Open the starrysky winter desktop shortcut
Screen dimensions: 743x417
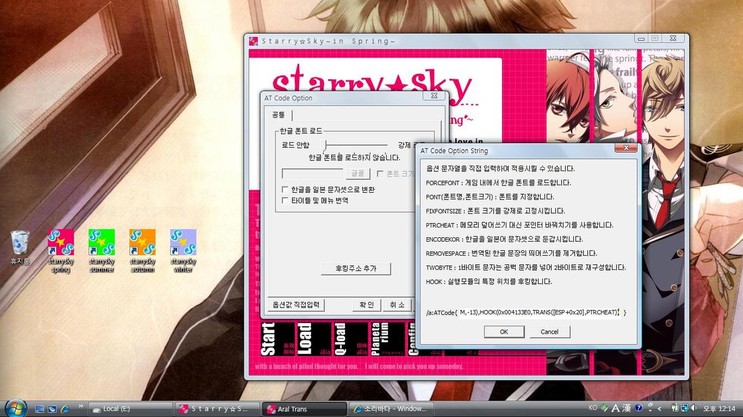pyautogui.click(x=183, y=242)
